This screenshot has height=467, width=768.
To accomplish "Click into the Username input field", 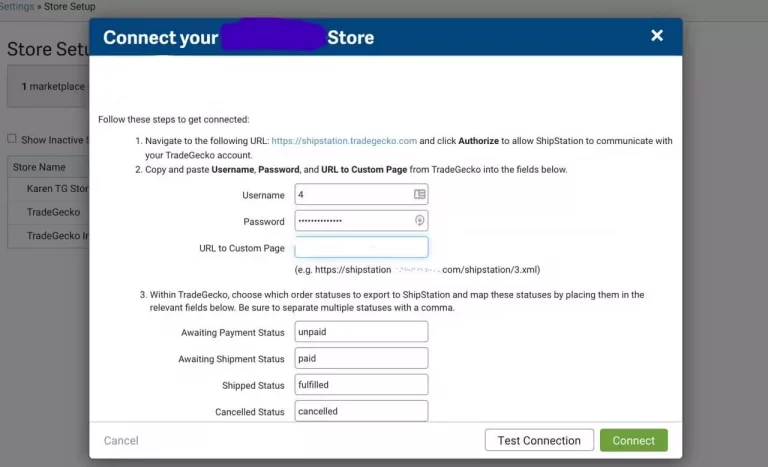I will pos(361,195).
